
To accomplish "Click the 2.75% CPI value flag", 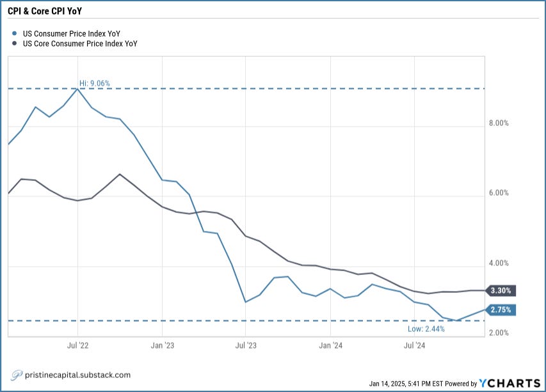I will click(501, 310).
